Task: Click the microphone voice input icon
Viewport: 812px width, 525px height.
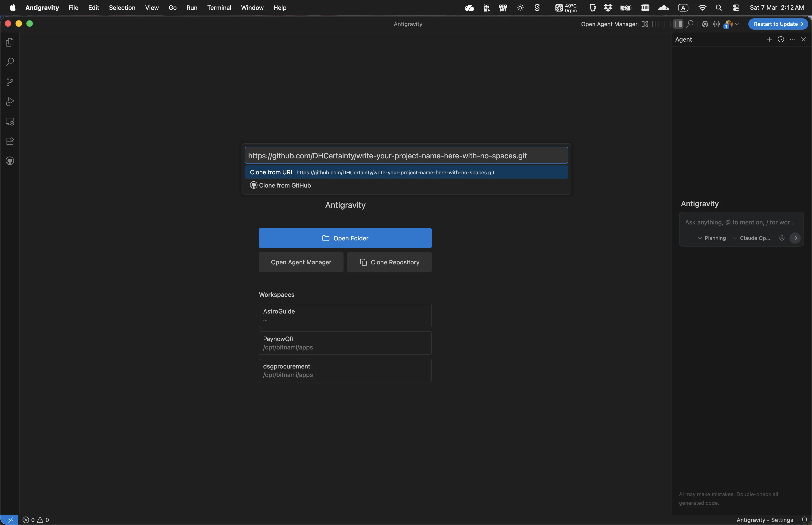Action: point(782,238)
